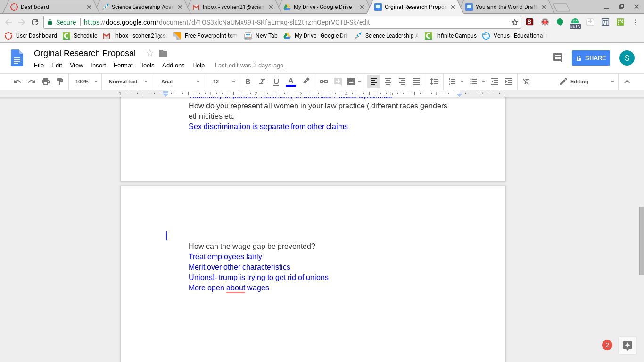Star this document
Image resolution: width=644 pixels, height=362 pixels.
pyautogui.click(x=150, y=53)
